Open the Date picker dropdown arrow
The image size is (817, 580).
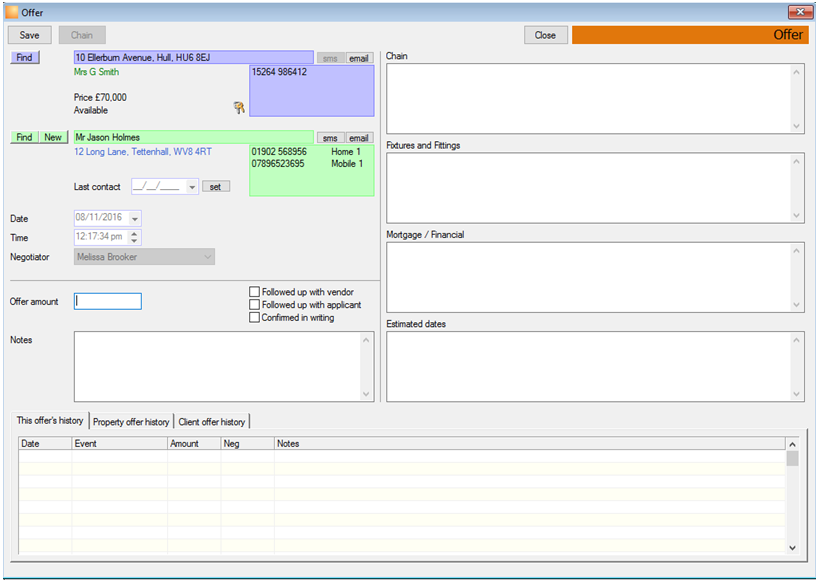(134, 218)
